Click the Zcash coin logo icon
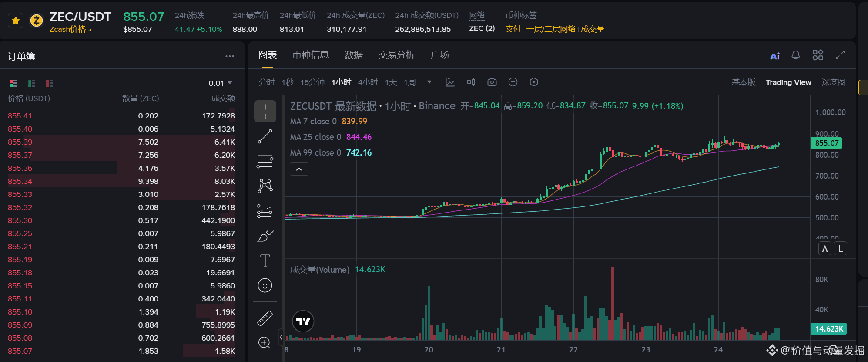868x362 pixels. tap(36, 20)
